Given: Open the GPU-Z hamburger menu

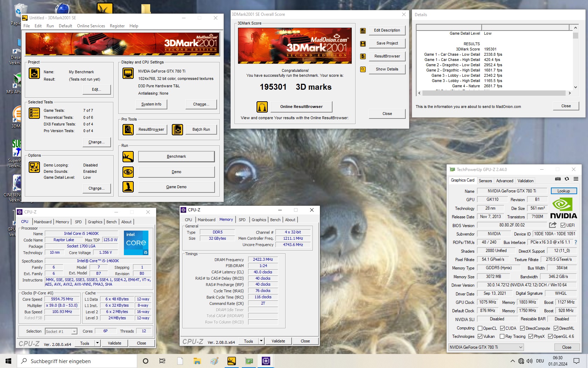Looking at the screenshot, I should pyautogui.click(x=576, y=179).
